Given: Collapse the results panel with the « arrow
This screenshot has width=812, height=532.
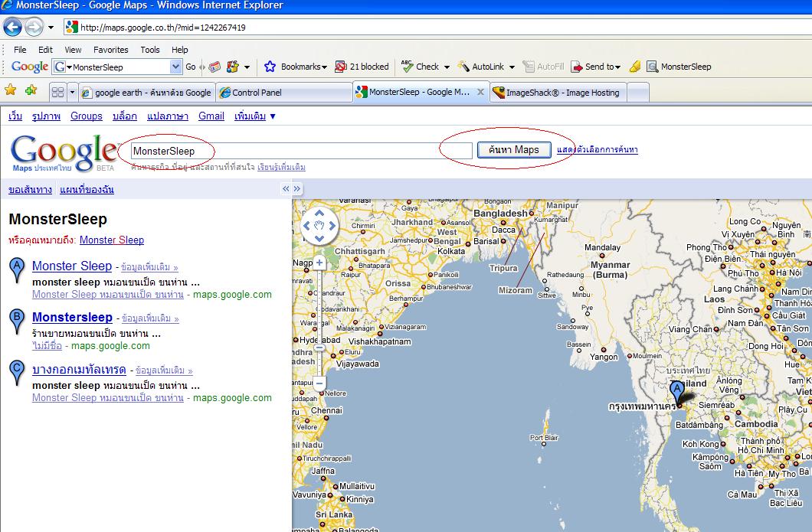Looking at the screenshot, I should click(x=286, y=189).
